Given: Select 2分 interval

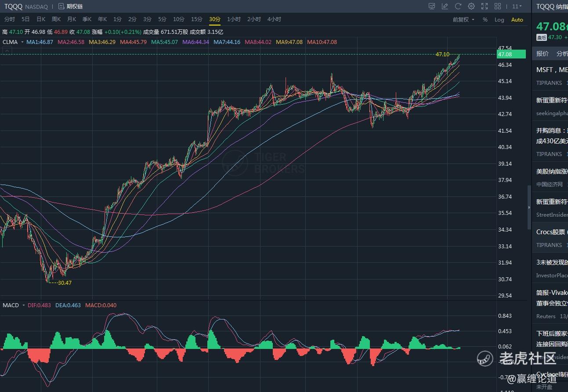Looking at the screenshot, I should pos(132,19).
